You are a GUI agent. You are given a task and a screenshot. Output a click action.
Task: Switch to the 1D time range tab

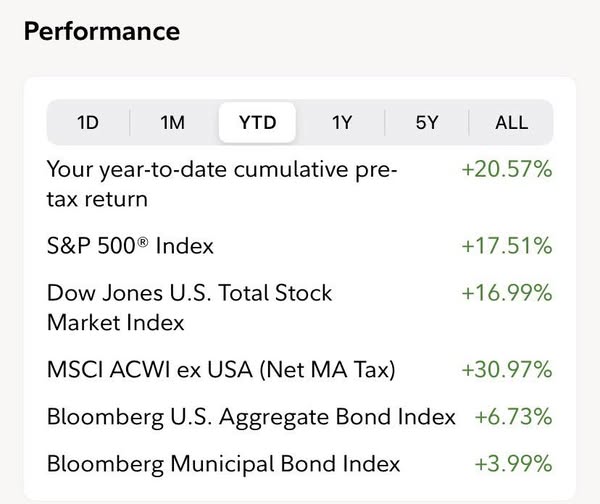(x=88, y=123)
